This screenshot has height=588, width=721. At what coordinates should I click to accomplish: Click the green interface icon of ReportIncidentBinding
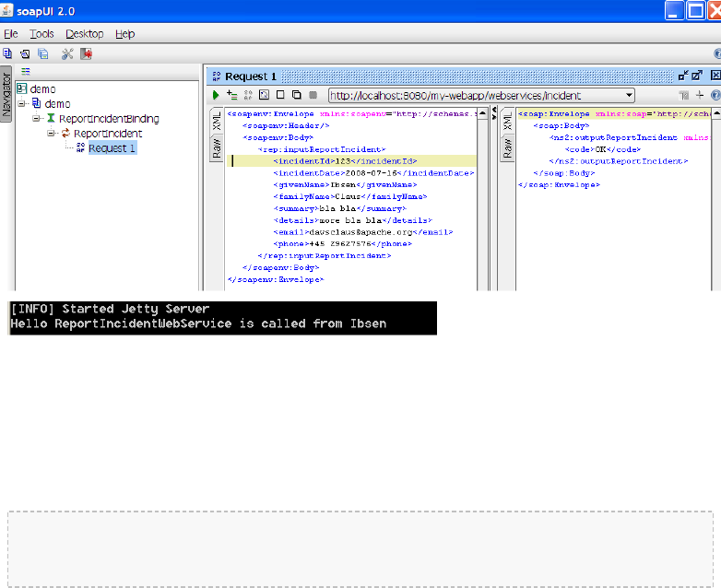pyautogui.click(x=51, y=118)
